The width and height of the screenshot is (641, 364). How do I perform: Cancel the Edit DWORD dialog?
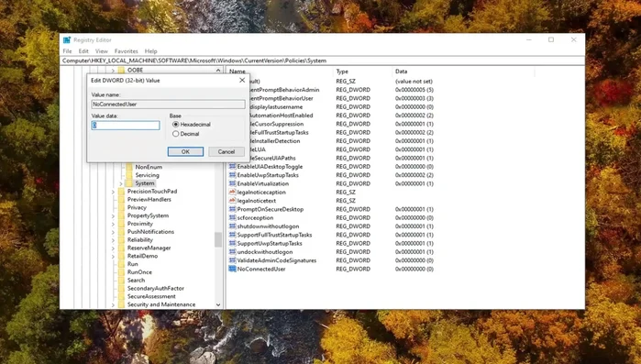tap(227, 151)
